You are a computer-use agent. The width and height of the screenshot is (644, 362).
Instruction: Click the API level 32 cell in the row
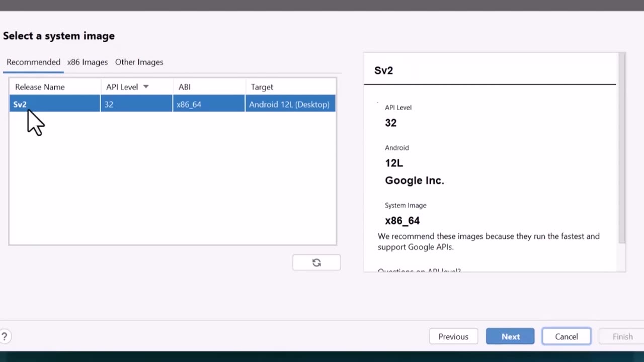coord(109,105)
